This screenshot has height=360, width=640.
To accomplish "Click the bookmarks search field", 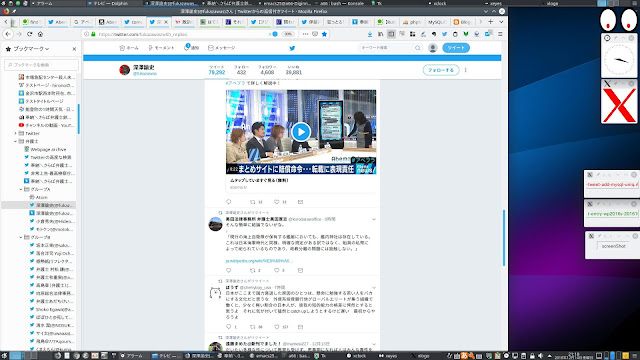I will pos(41,64).
